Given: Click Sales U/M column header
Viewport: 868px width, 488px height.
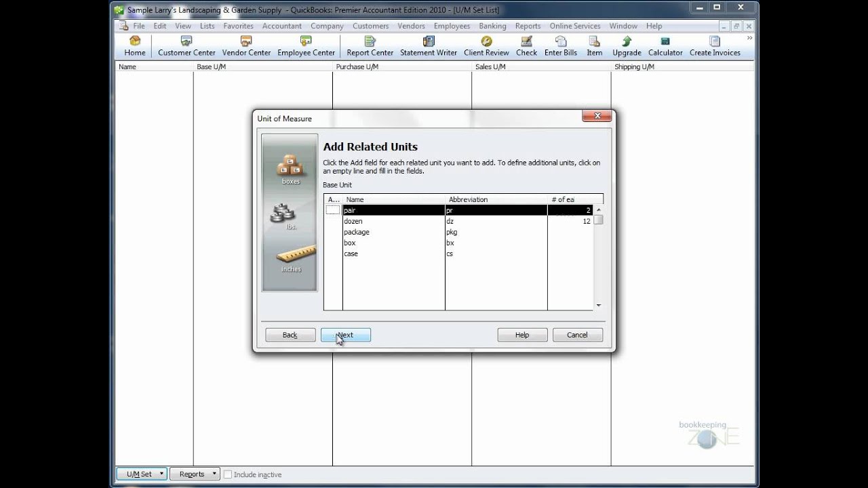Looking at the screenshot, I should [x=541, y=67].
